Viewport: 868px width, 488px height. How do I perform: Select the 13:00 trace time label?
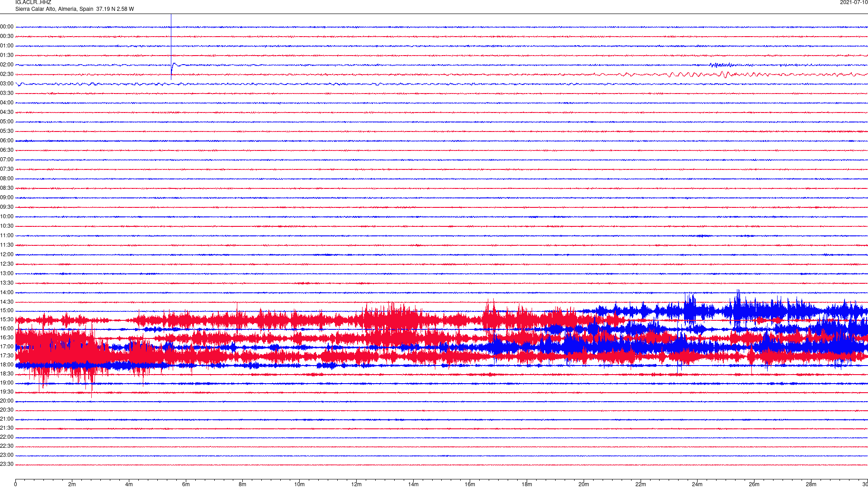pos(7,274)
